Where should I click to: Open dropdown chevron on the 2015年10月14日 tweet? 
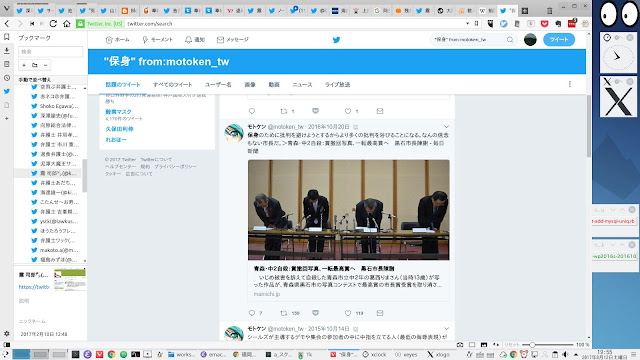(x=446, y=329)
